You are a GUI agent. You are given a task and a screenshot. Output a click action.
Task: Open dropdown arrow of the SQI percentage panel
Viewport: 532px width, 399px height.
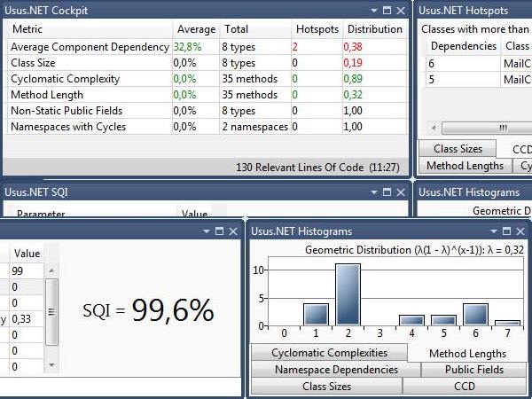click(206, 231)
